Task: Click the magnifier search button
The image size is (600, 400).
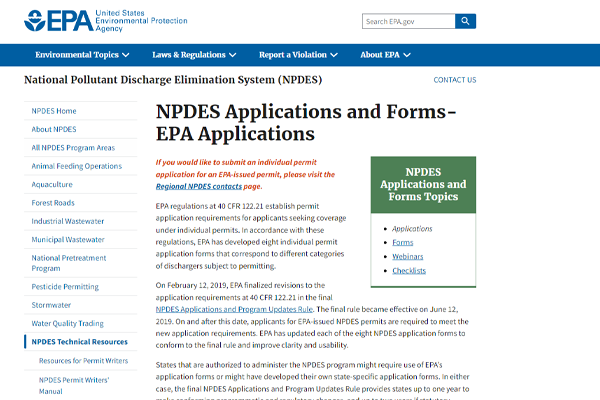Action: [465, 21]
